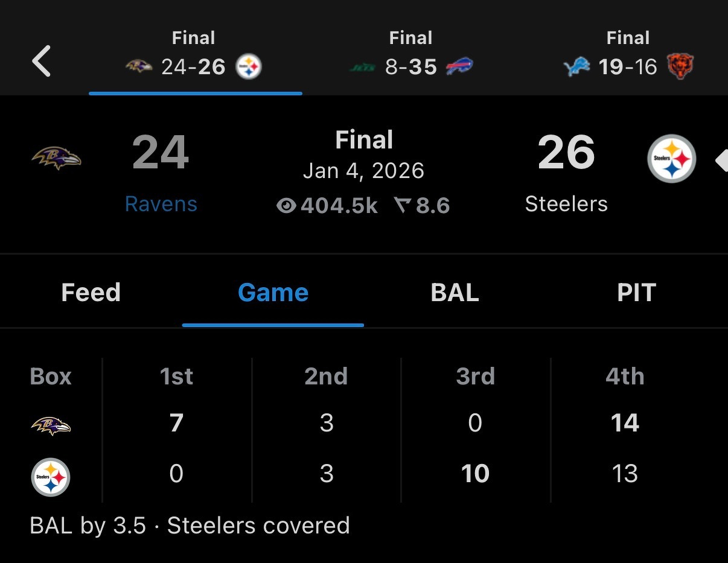Expand the arrow beside Steelers logo
728x563 pixels.
click(x=721, y=161)
